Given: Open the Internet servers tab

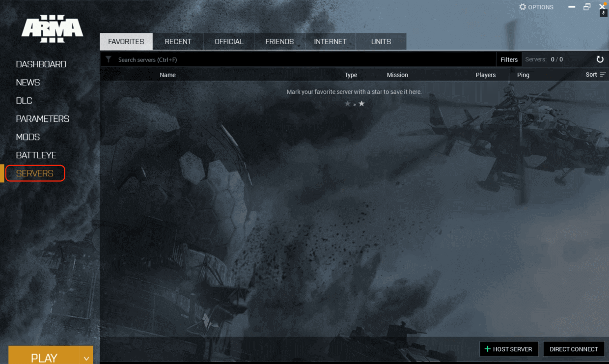Looking at the screenshot, I should tap(330, 42).
